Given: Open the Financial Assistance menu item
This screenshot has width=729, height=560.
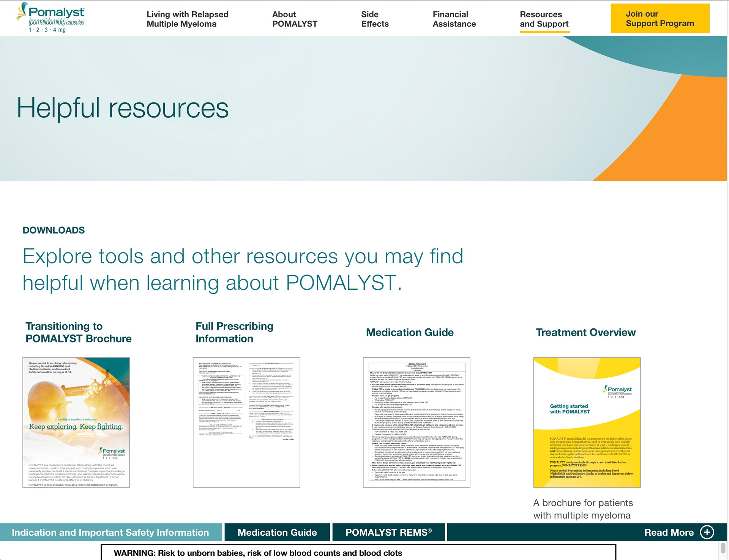Looking at the screenshot, I should pyautogui.click(x=454, y=19).
